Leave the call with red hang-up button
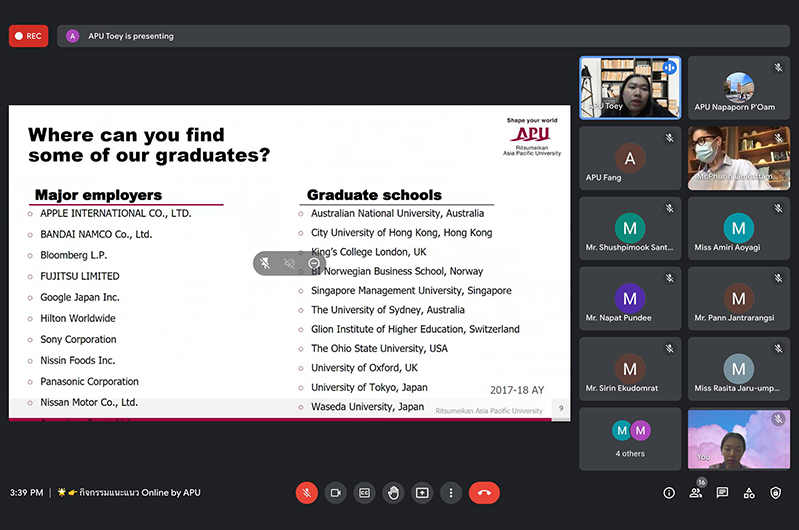 tap(484, 493)
